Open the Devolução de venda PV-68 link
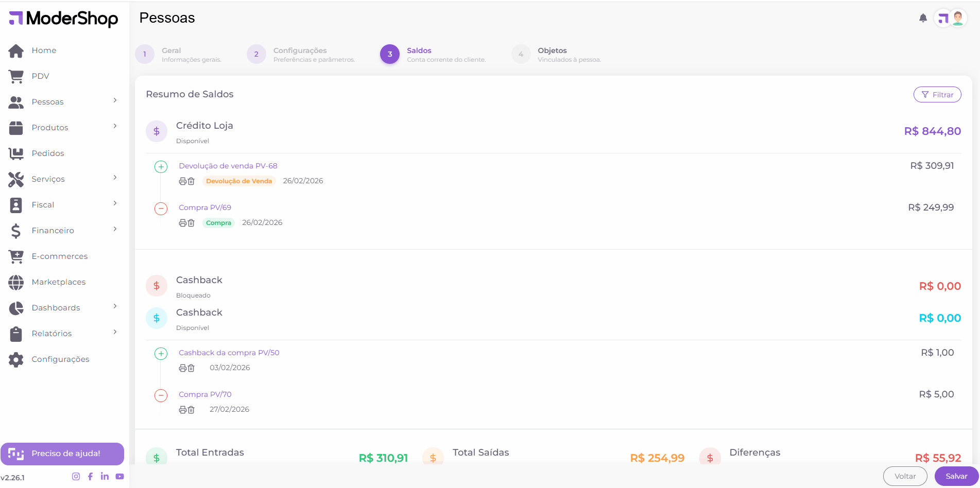The image size is (980, 488). click(228, 166)
